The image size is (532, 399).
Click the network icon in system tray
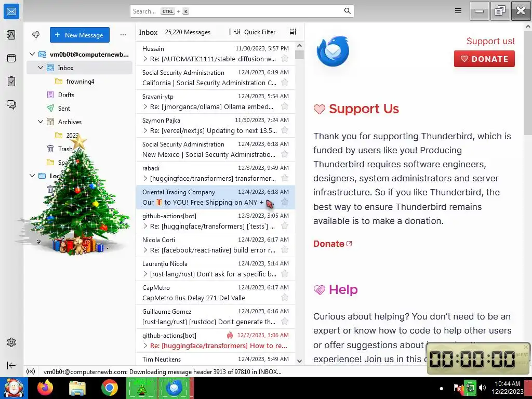pyautogui.click(x=470, y=388)
